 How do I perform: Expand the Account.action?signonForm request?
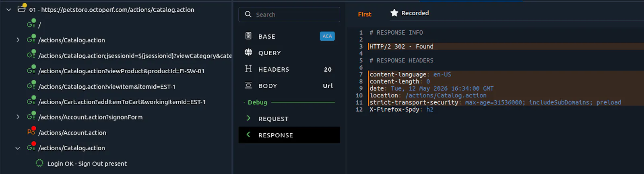pos(18,117)
